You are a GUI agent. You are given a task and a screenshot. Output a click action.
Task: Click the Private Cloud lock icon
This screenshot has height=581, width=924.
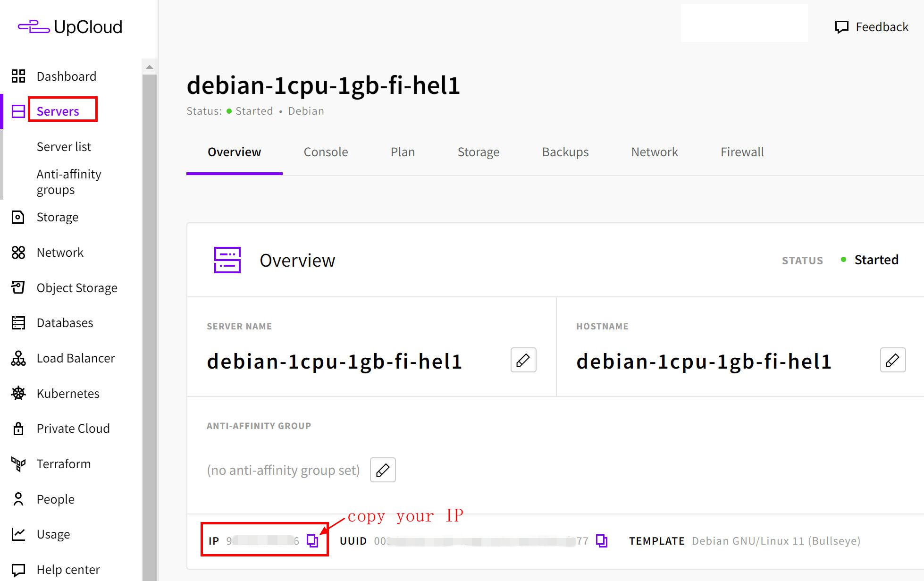pos(18,429)
